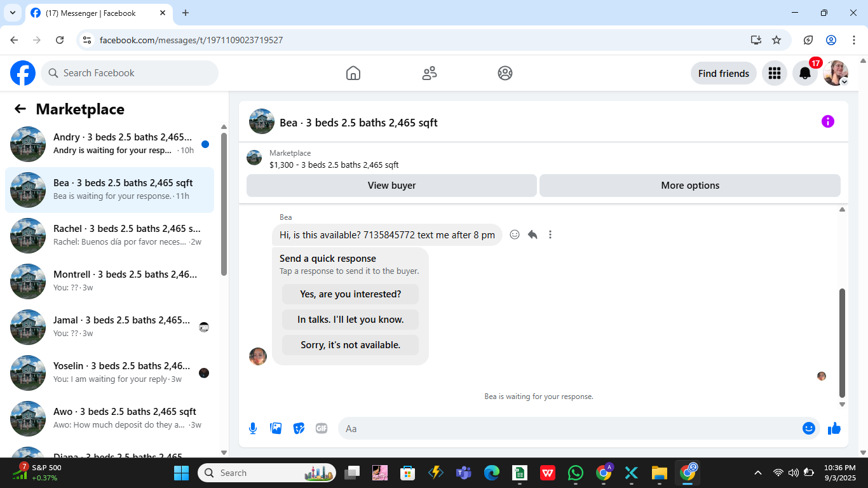The image size is (868, 488).
Task: Reload the Facebook page
Action: tap(60, 40)
